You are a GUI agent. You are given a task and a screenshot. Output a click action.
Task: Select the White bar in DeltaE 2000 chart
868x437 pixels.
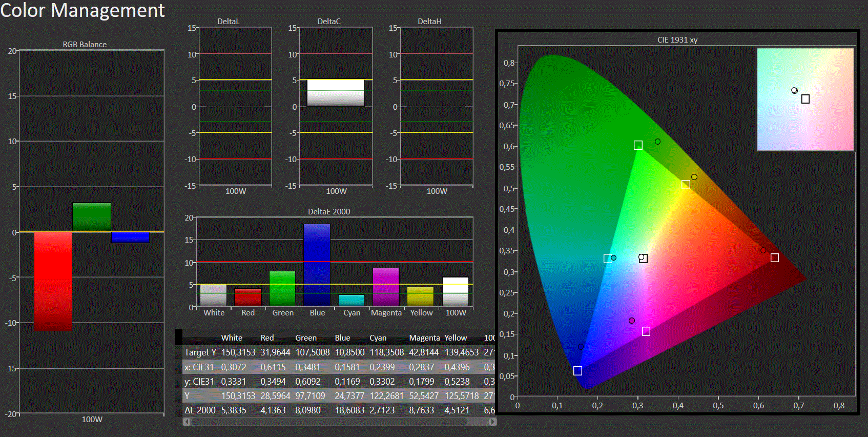click(x=214, y=295)
